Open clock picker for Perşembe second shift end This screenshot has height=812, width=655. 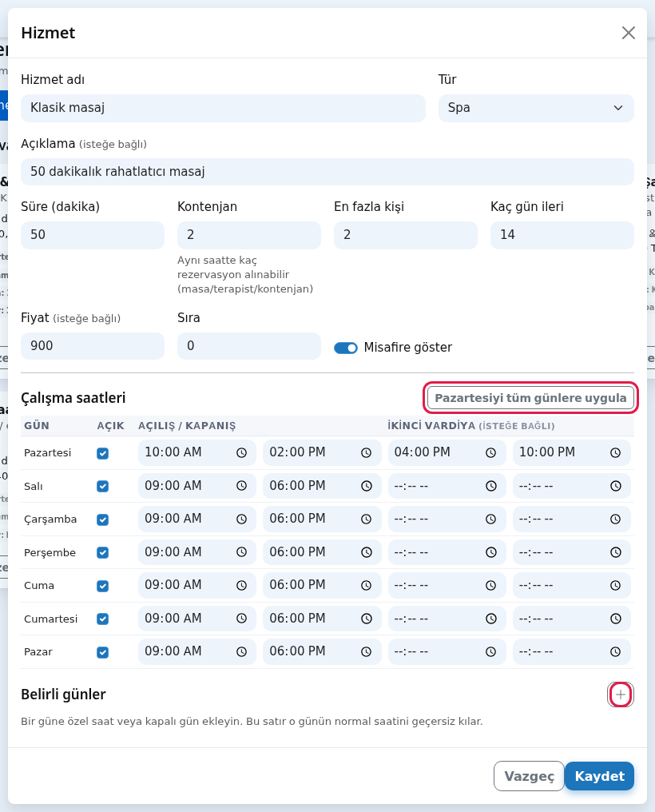[x=616, y=552]
